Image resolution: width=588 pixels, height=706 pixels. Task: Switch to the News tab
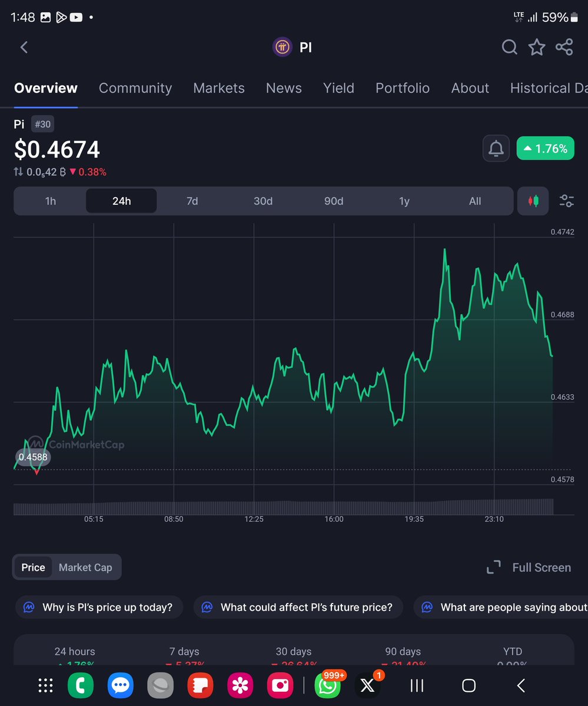284,88
